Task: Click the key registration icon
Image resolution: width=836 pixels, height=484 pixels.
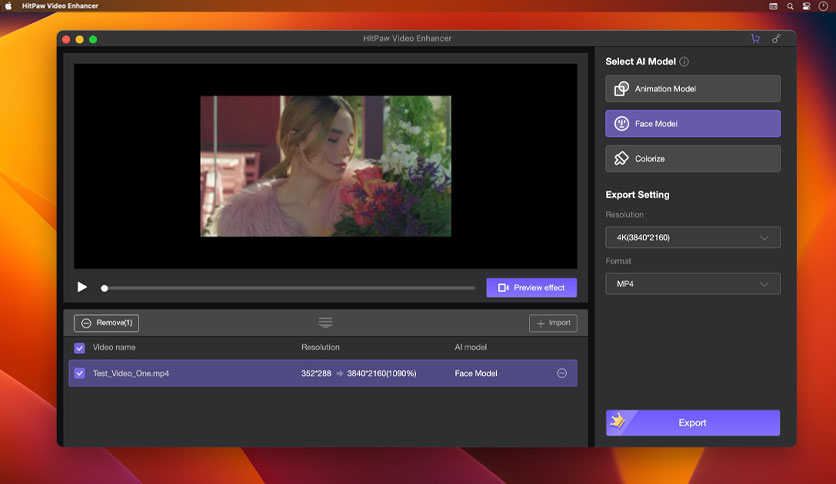Action: [x=776, y=39]
